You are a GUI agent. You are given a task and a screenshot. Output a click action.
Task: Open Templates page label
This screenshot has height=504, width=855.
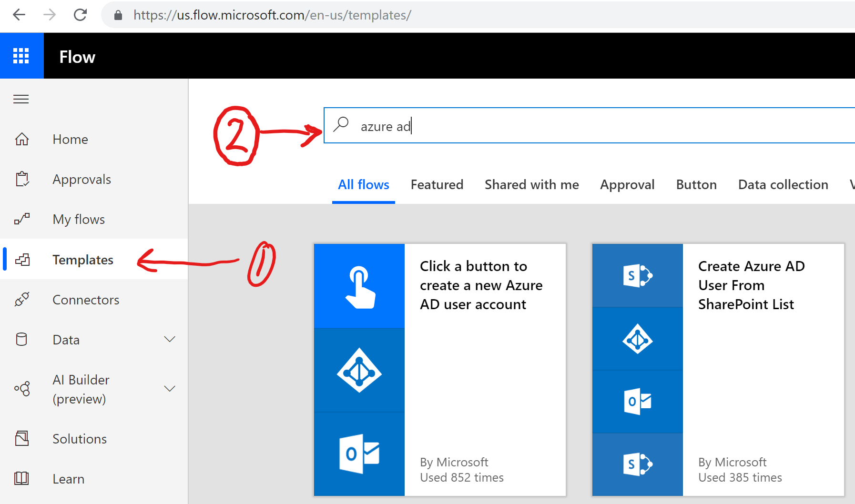[83, 260]
